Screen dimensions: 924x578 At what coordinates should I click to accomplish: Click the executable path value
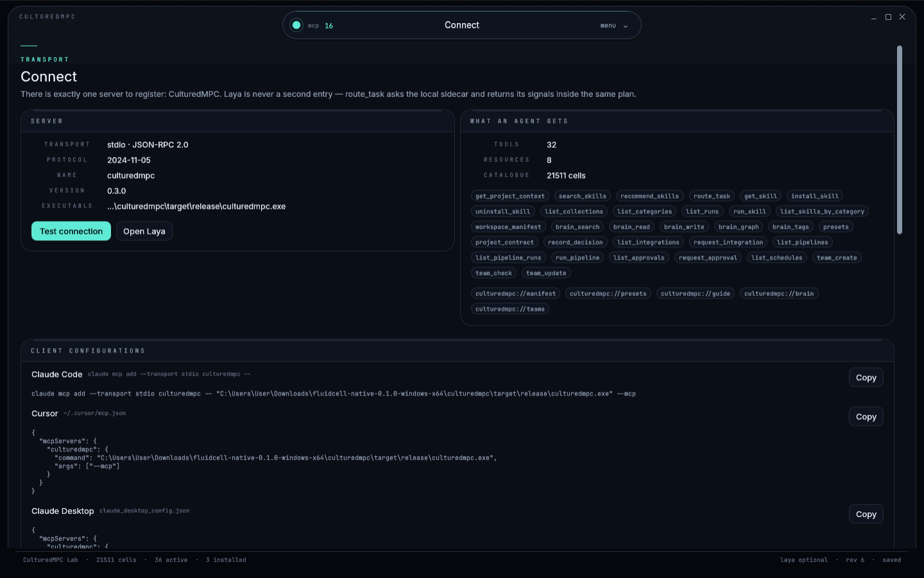point(196,206)
